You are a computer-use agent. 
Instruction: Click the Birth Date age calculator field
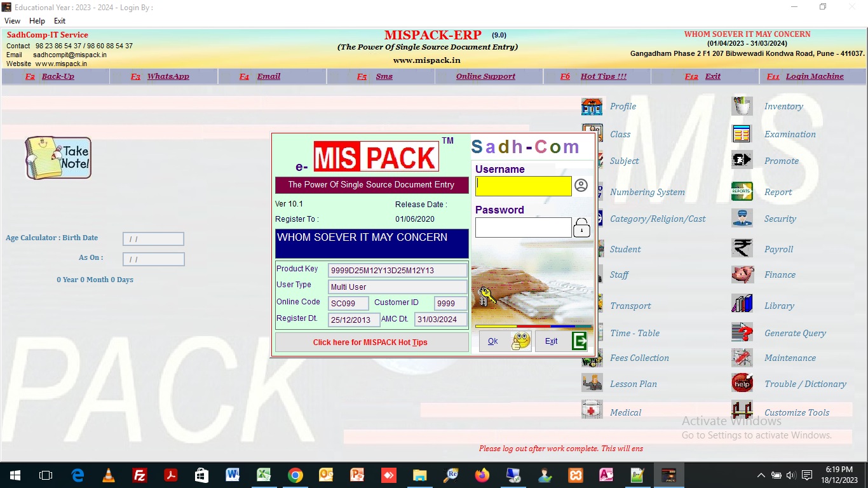click(153, 239)
